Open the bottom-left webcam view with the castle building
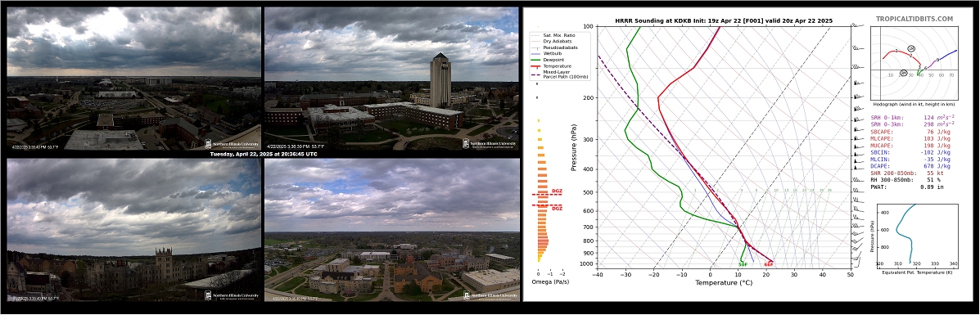980x315 pixels. click(x=133, y=229)
